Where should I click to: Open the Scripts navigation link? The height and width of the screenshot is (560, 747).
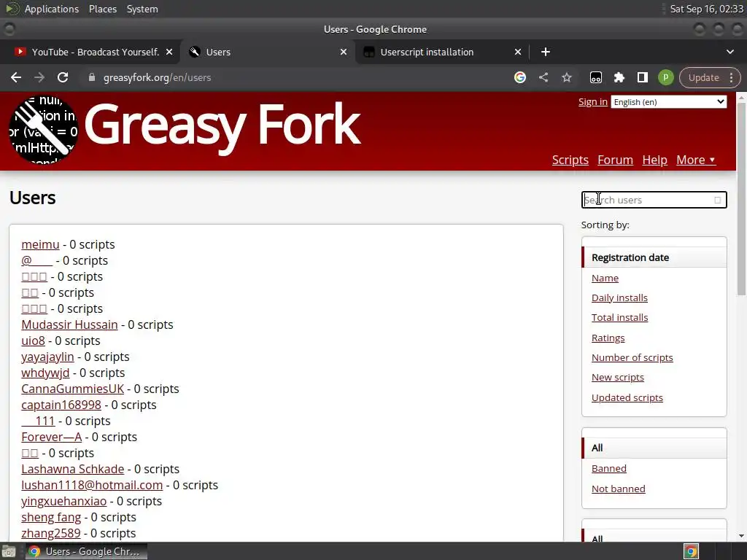point(570,160)
